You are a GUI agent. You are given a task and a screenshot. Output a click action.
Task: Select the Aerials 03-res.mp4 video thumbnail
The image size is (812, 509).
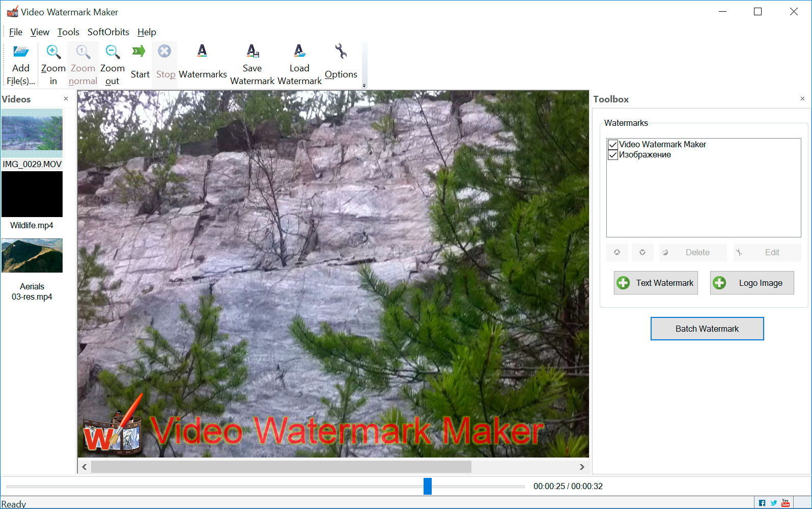click(32, 256)
